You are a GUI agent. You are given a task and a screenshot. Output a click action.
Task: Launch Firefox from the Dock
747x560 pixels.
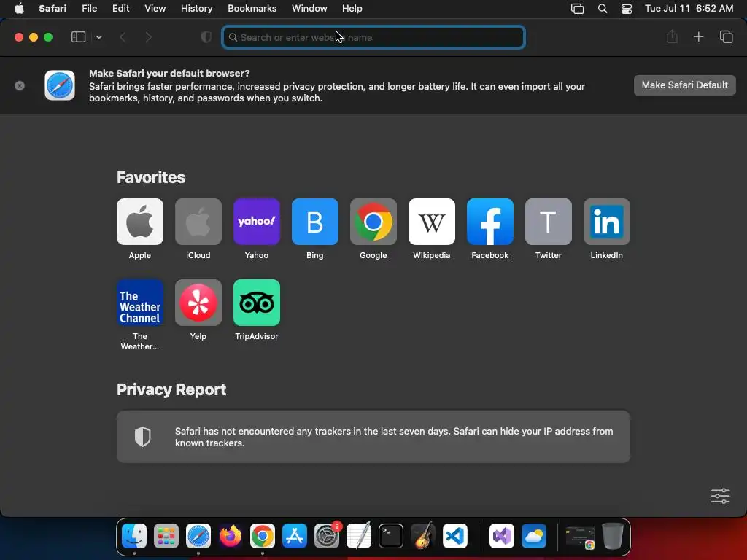(230, 536)
